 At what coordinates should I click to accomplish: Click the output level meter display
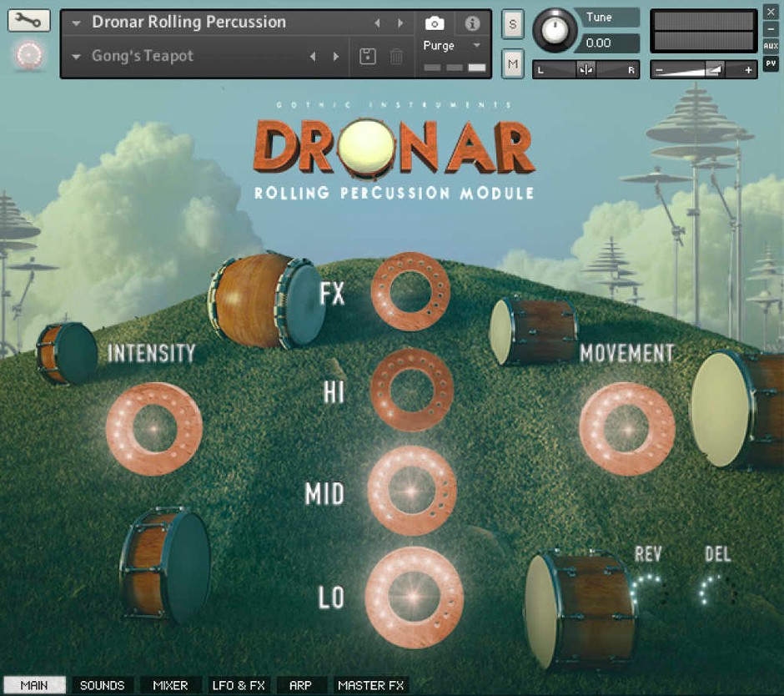(x=703, y=31)
